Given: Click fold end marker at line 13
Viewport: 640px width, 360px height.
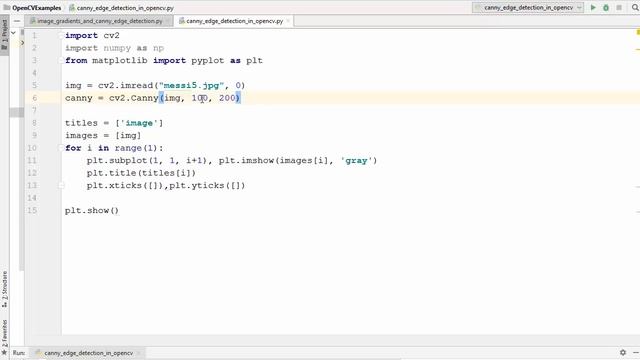Looking at the screenshot, I should [x=61, y=185].
